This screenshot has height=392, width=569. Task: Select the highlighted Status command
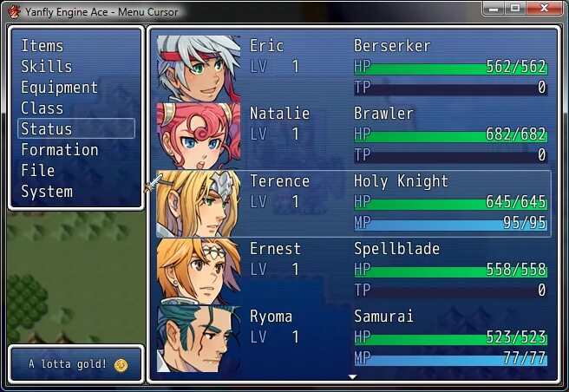[76, 128]
